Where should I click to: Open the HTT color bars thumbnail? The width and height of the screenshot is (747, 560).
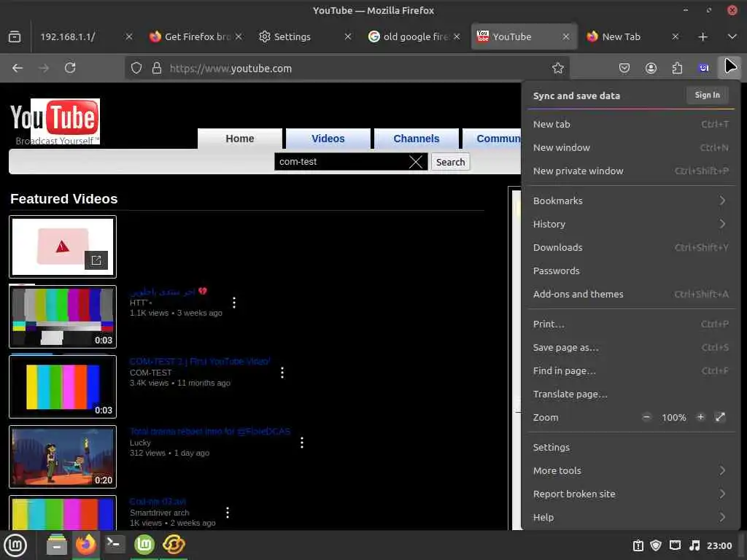click(63, 316)
